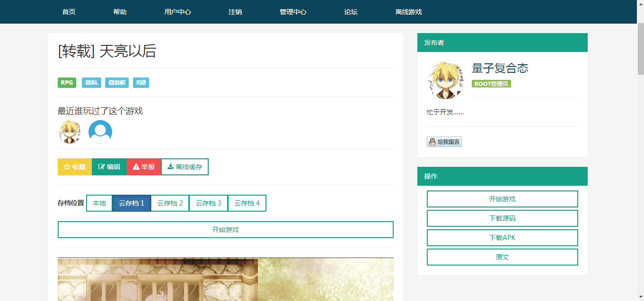Open the game preview screenshot
Viewport: 644px width, 301px height.
(226, 279)
